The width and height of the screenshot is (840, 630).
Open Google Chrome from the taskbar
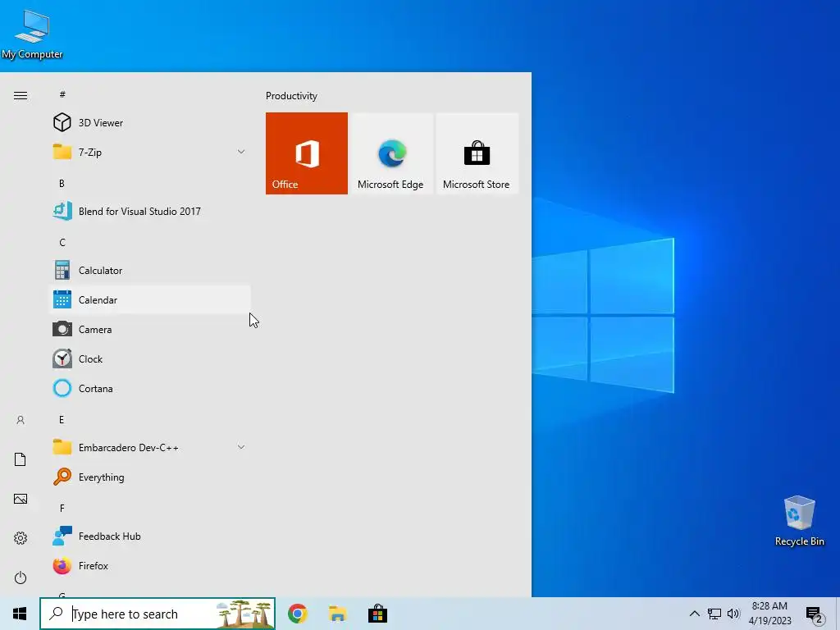(297, 614)
